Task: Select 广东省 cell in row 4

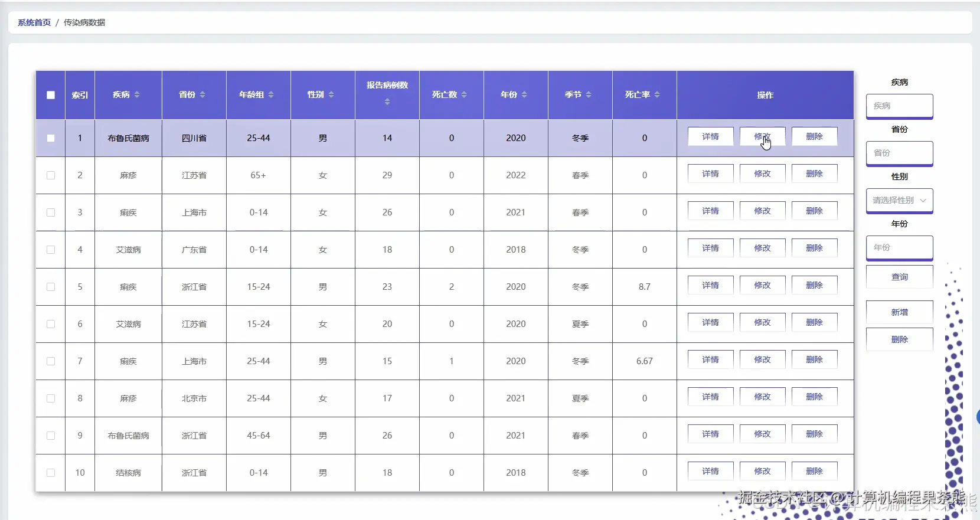Action: pyautogui.click(x=194, y=250)
